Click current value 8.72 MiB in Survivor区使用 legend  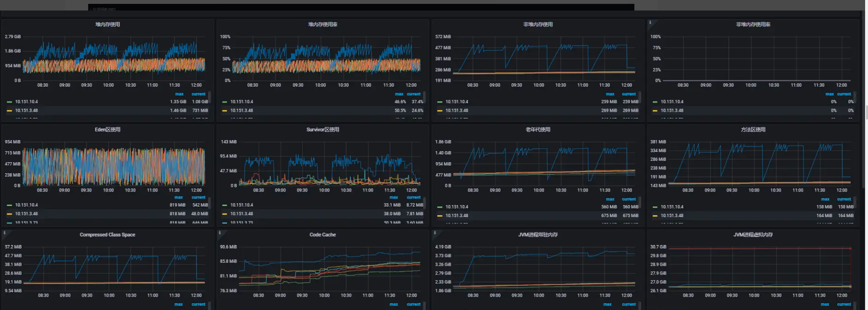pyautogui.click(x=415, y=205)
